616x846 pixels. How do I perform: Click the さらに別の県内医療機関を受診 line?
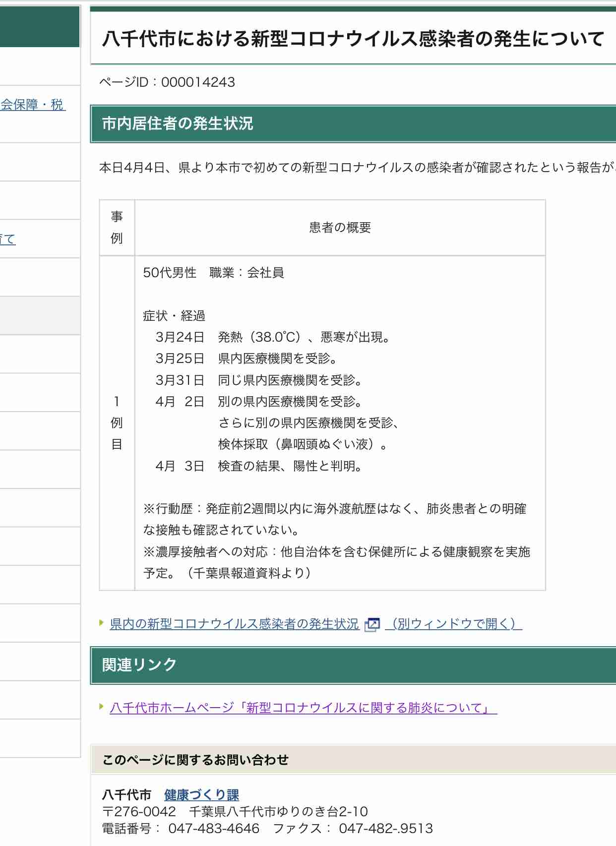[309, 423]
